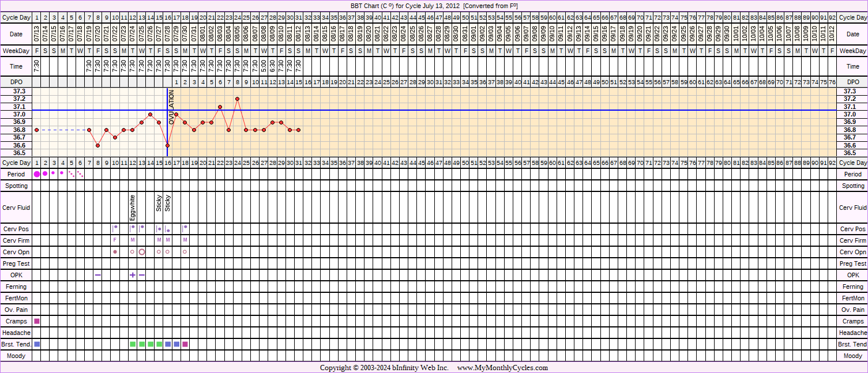The width and height of the screenshot is (868, 373).
Task: Click the peak 37.2 temperature point
Action: pos(238,99)
